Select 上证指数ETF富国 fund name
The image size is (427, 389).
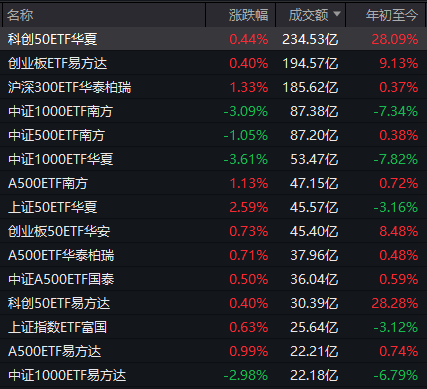[57, 327]
